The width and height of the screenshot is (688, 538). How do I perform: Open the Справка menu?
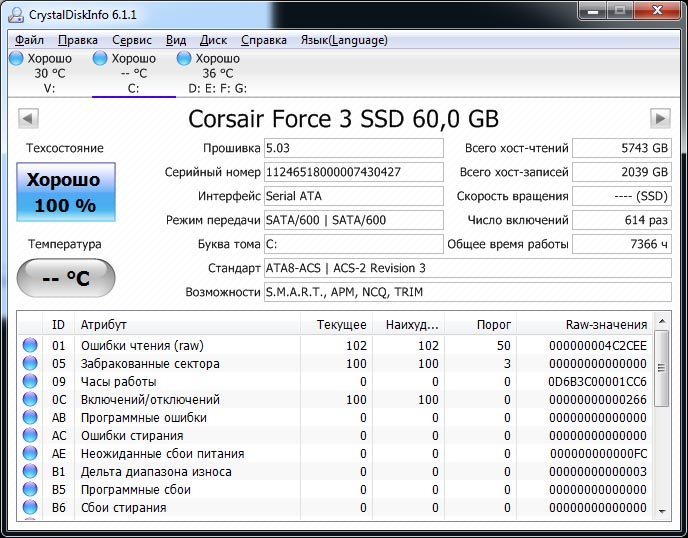pyautogui.click(x=264, y=40)
